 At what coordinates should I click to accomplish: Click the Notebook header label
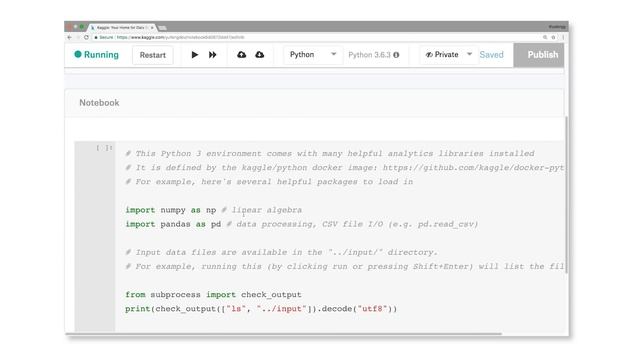pos(99,103)
